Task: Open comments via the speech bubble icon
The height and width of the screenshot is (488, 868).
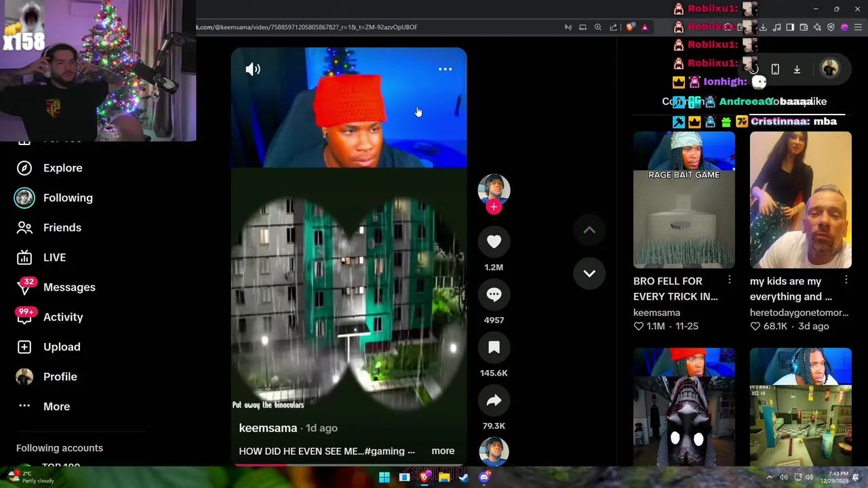Action: coord(494,295)
